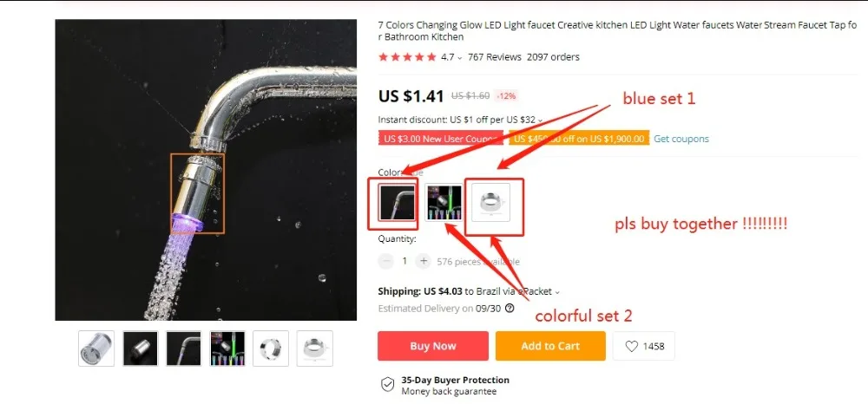Click the heart wishlist icon showing 1458

[x=632, y=347]
